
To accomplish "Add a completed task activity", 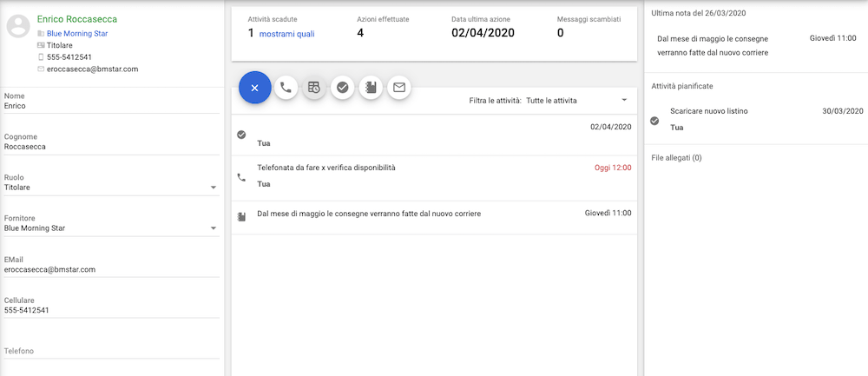I will point(342,88).
